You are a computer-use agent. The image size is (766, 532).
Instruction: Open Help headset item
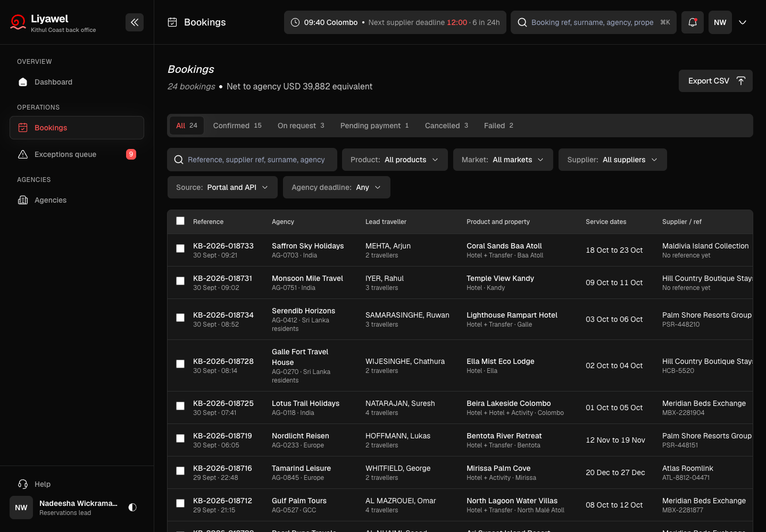[77, 484]
